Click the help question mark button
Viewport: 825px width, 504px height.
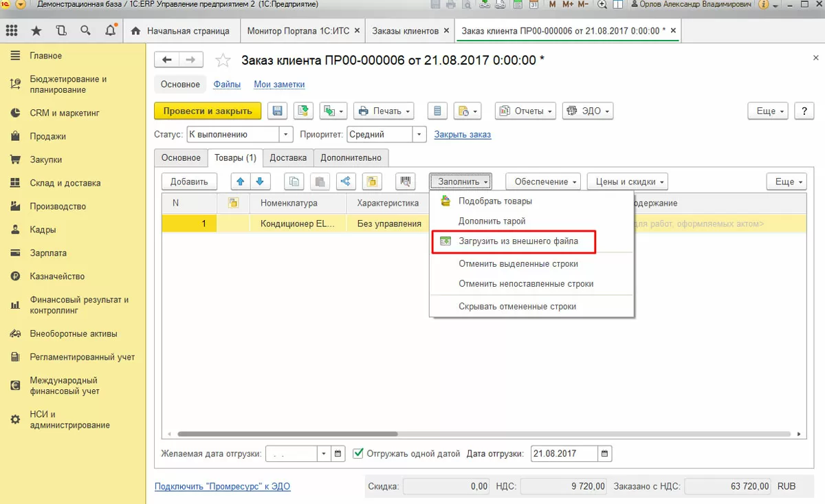point(804,111)
